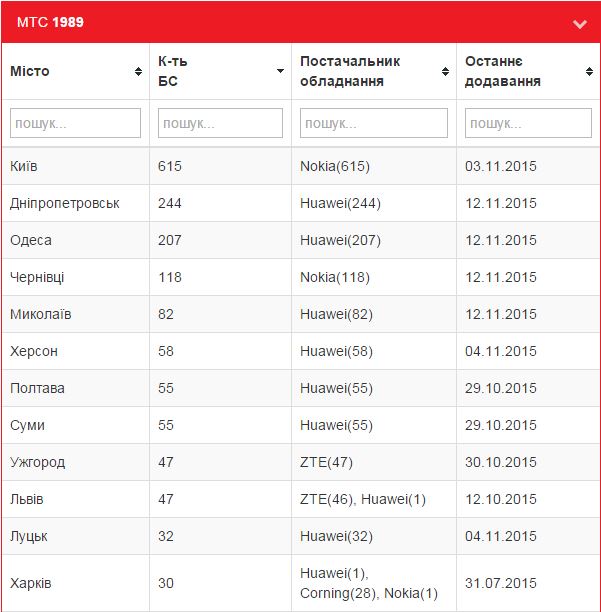Click the МТС 1989 header title
601x612 pixels.
50,22
